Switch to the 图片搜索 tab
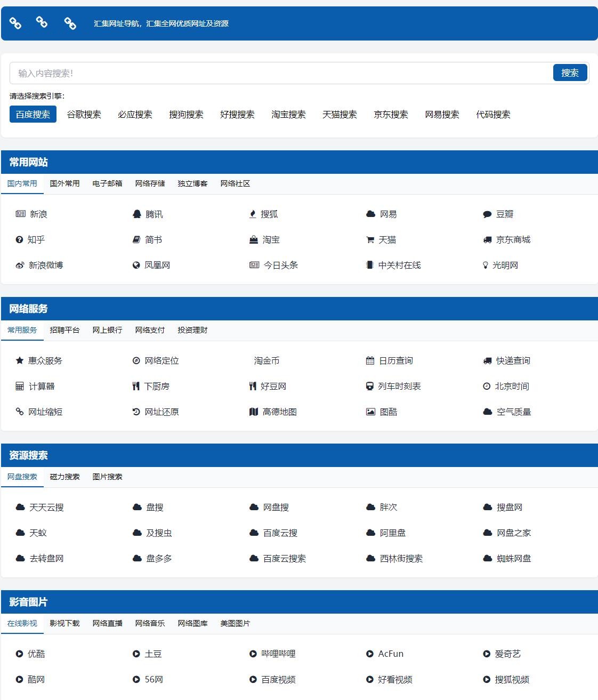This screenshot has width=598, height=700. point(108,477)
